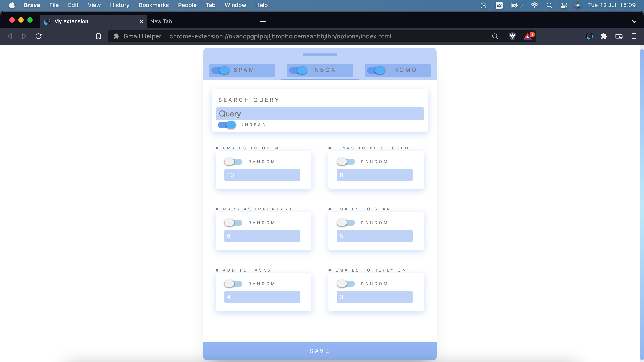
Task: Click the bookmark this page icon
Action: click(x=98, y=36)
